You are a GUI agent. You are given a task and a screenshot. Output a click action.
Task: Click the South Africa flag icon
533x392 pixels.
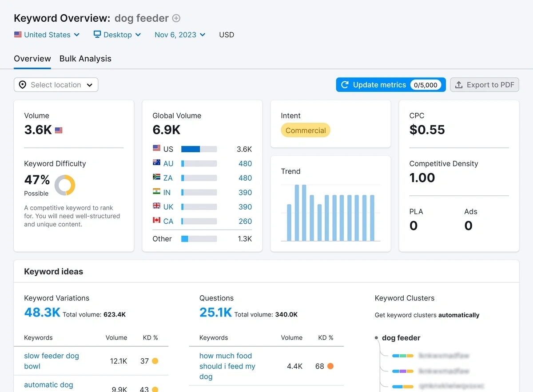coord(156,178)
